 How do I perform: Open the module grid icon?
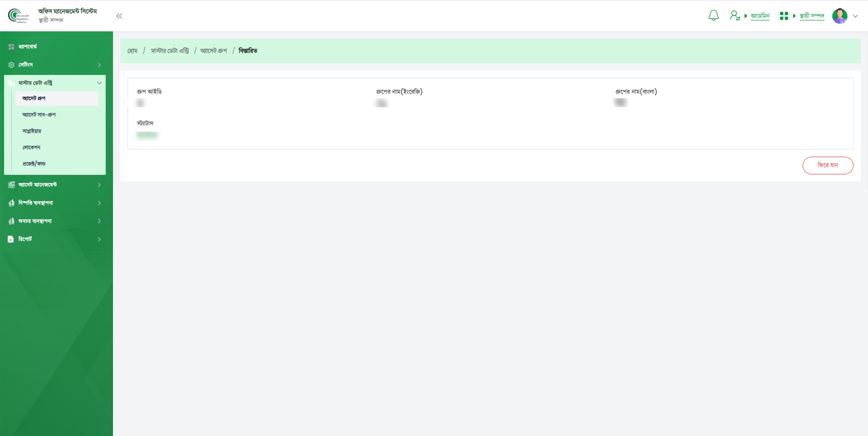click(x=784, y=16)
